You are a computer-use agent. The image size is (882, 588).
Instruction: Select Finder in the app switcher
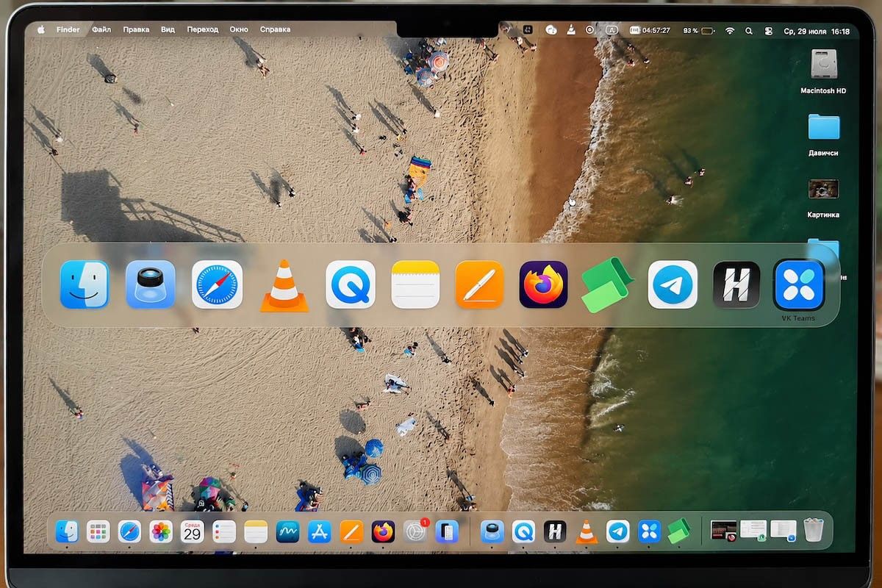85,284
